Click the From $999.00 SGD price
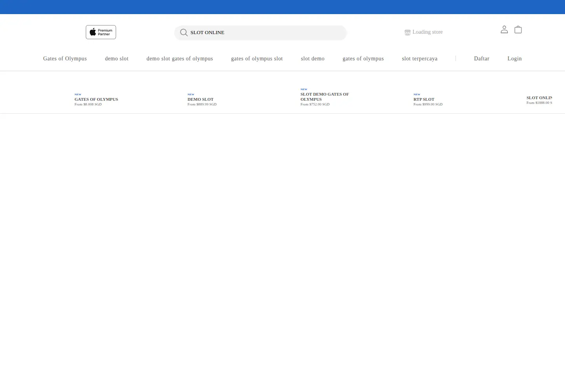 pyautogui.click(x=428, y=104)
